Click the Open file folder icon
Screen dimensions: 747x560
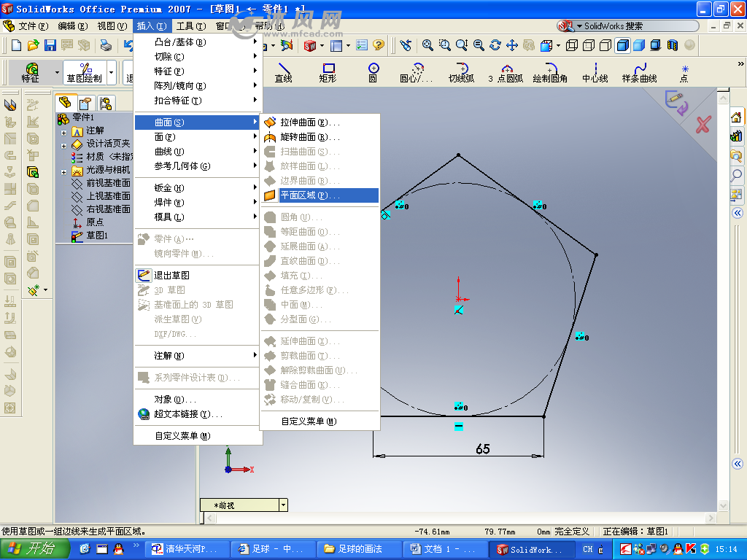(33, 45)
